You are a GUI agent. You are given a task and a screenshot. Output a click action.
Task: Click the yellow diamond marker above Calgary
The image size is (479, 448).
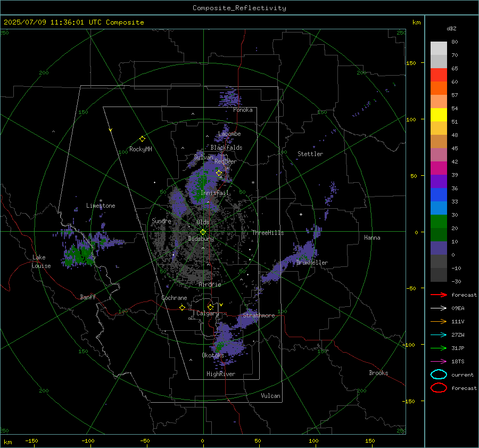(210, 307)
